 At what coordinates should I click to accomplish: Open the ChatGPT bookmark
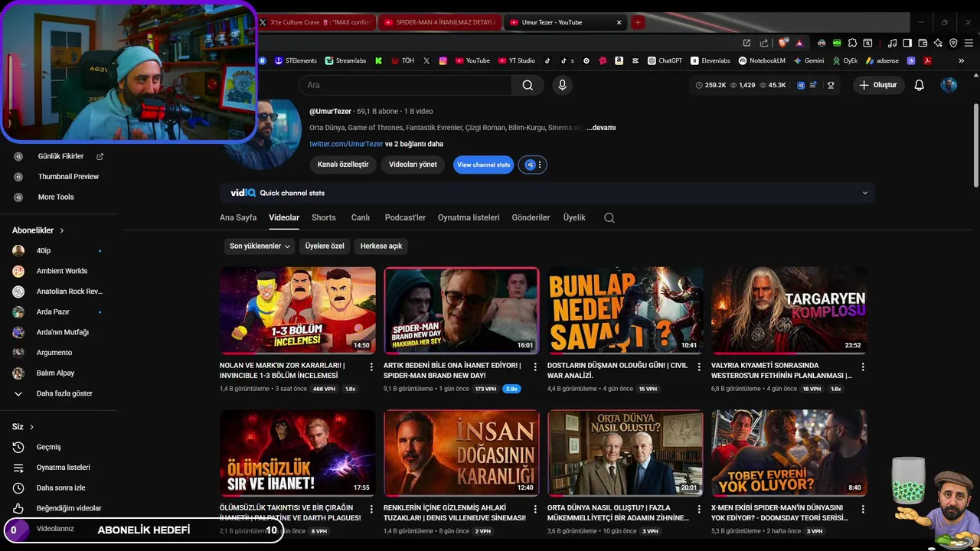[x=665, y=60]
